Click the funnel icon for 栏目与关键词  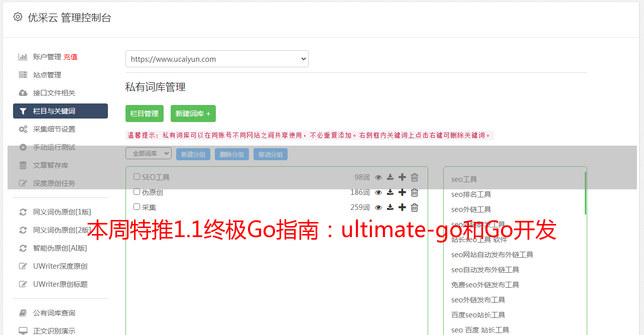click(x=23, y=111)
